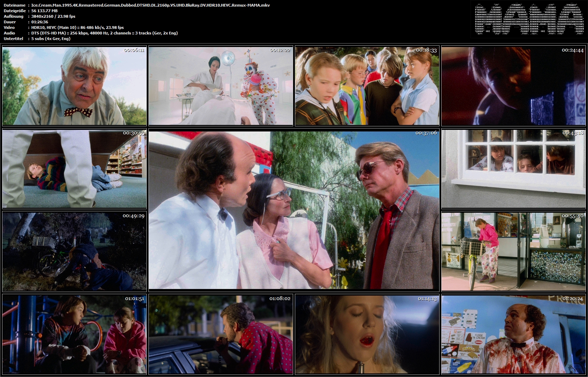Open the playground thumbnail at 01:01:51
588x377 pixels.
pos(74,335)
